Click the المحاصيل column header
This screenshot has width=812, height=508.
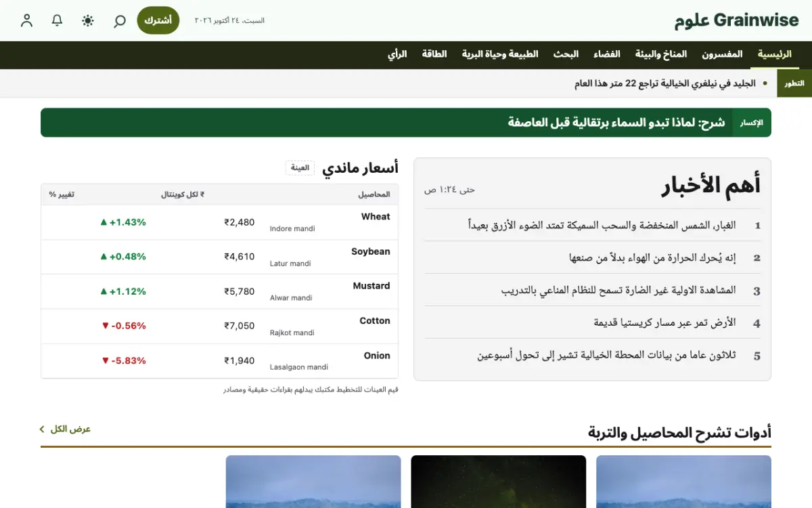(374, 194)
